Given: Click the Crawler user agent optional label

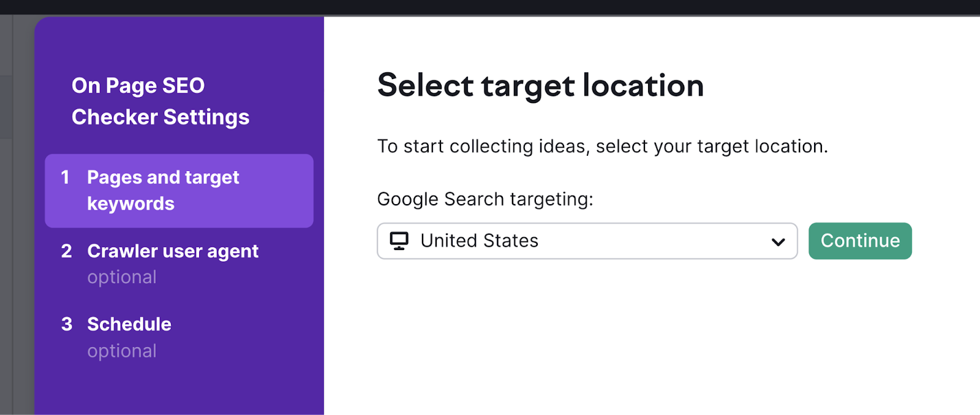Looking at the screenshot, I should [x=122, y=276].
